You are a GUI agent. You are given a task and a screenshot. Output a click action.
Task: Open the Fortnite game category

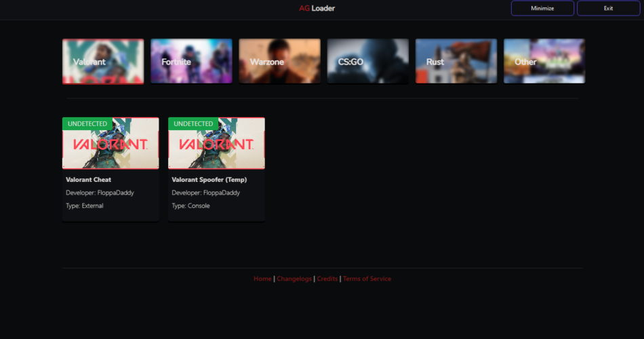click(191, 61)
